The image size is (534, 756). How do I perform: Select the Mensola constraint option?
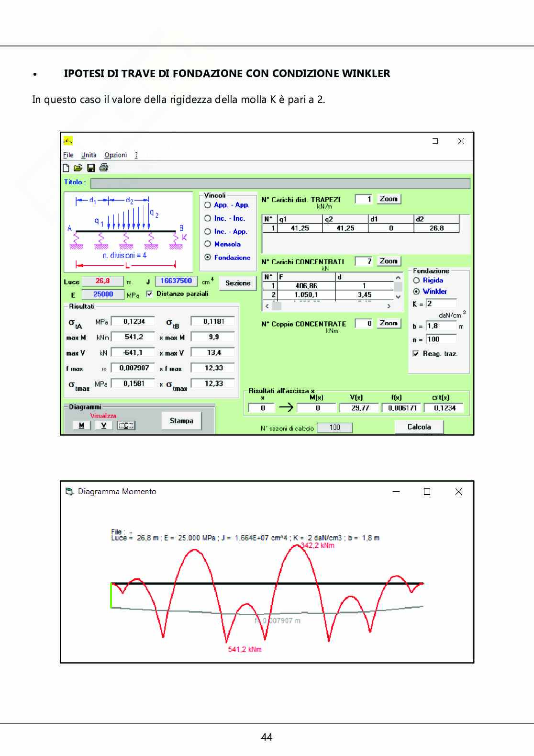coord(208,244)
